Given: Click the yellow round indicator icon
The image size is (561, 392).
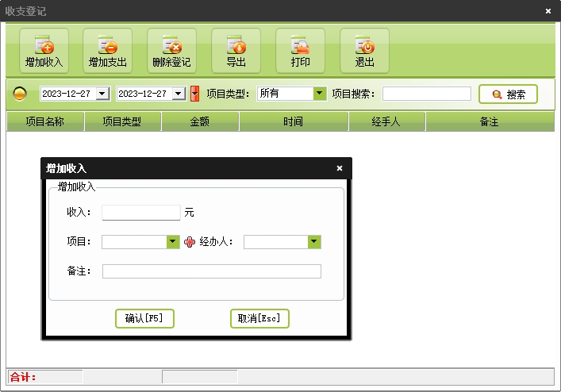Looking at the screenshot, I should pyautogui.click(x=20, y=94).
